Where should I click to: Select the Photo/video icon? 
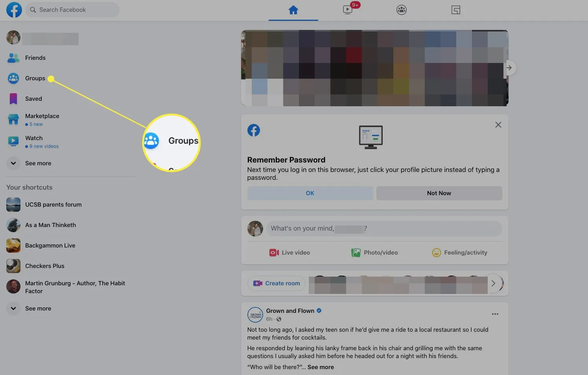[x=356, y=252]
